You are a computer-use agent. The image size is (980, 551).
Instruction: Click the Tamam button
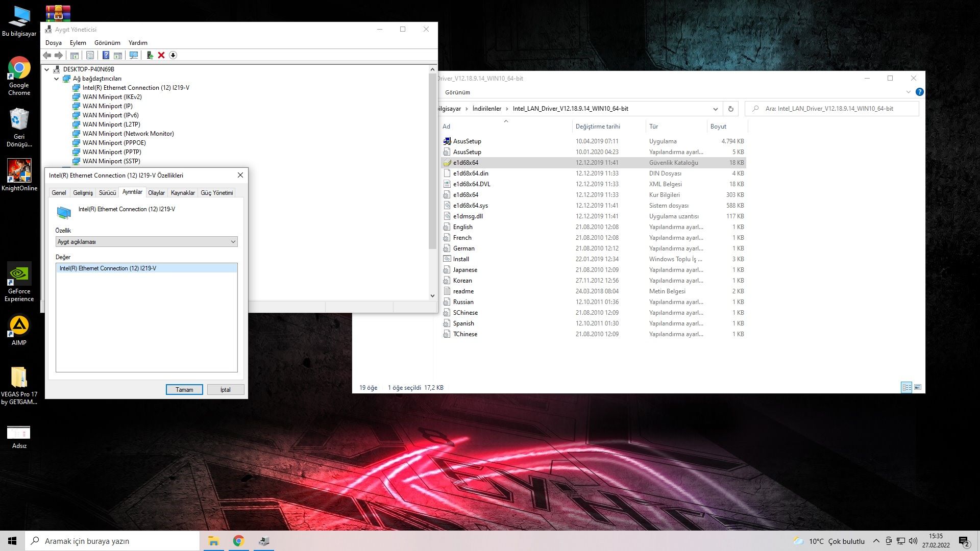click(184, 390)
